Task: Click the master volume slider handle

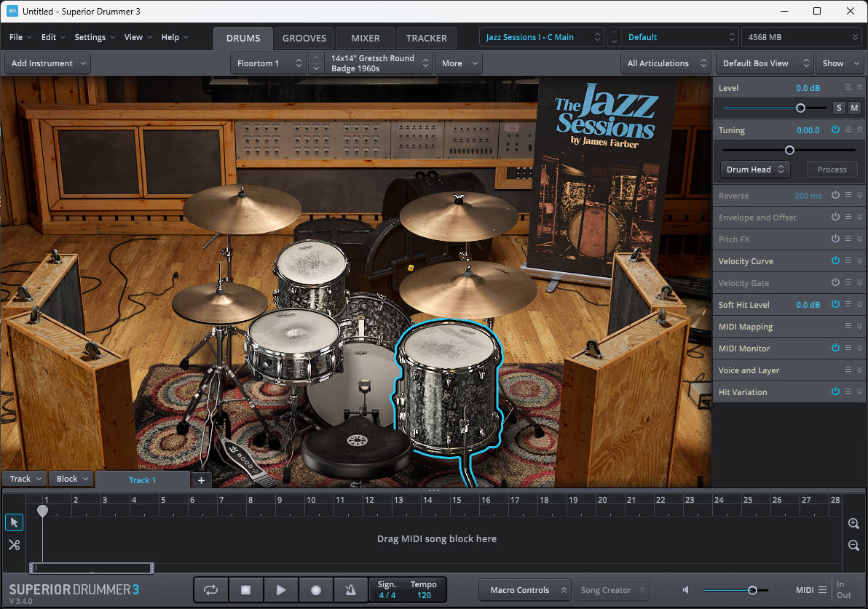Action: tap(752, 590)
